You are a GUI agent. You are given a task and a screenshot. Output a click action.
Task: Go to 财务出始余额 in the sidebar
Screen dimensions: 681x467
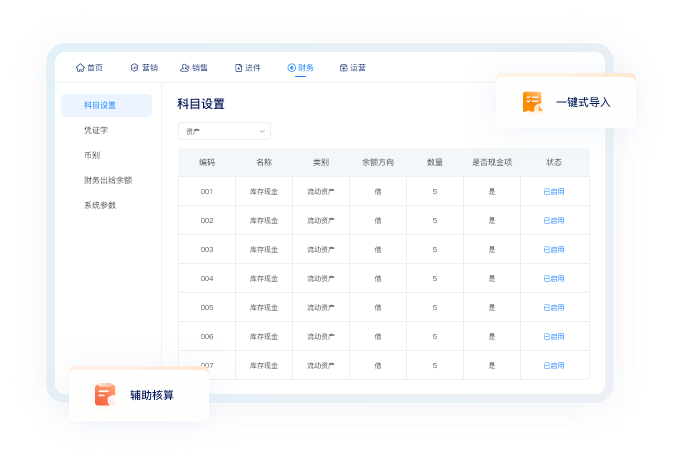click(x=107, y=180)
